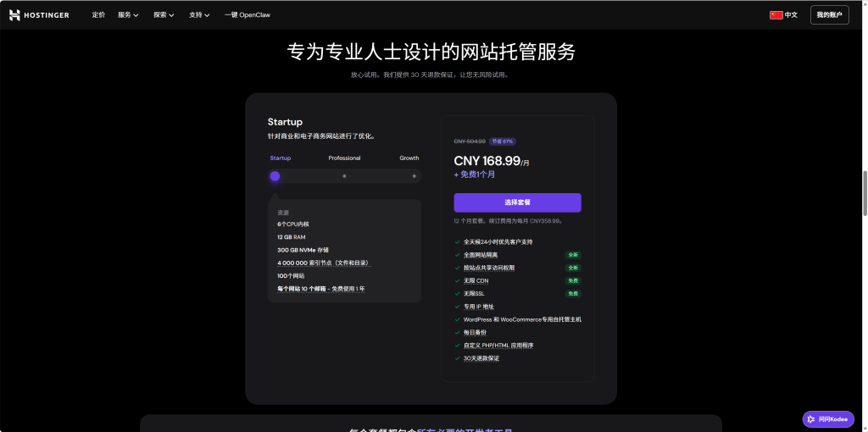The height and width of the screenshot is (432, 868).
Task: Expand the 探索 dropdown menu
Action: 164,14
